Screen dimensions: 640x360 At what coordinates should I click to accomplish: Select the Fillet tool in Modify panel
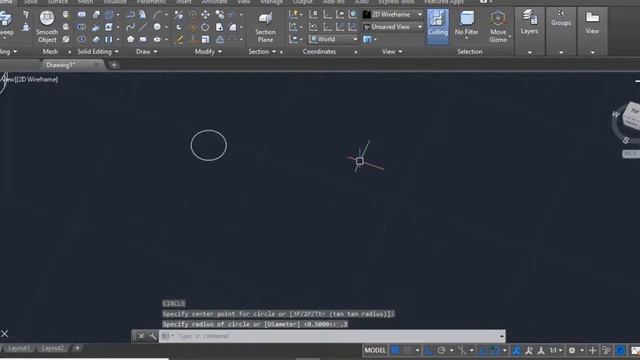[232, 27]
